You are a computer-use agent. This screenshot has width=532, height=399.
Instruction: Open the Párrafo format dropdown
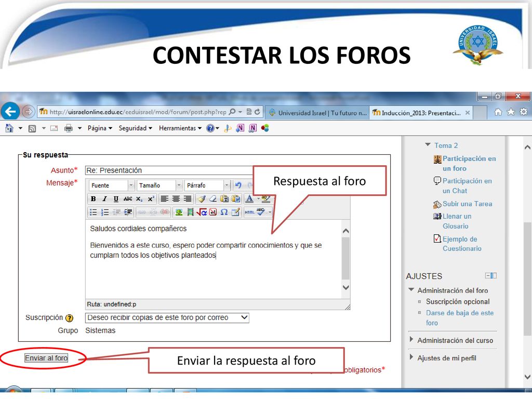207,185
